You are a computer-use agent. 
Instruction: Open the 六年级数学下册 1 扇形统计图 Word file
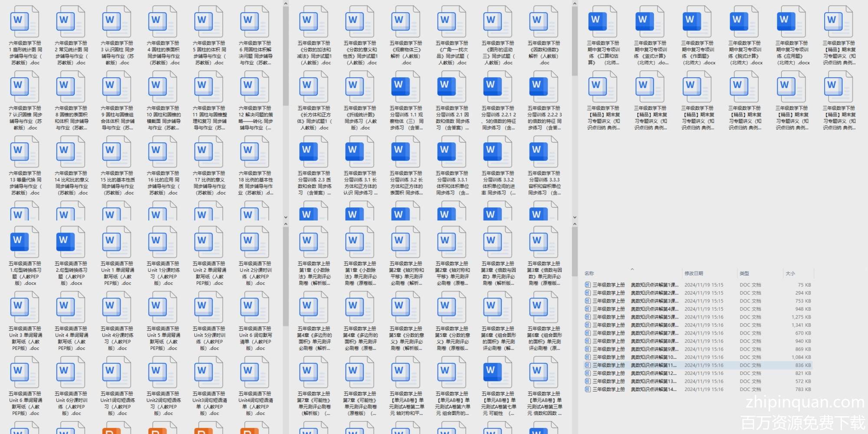point(25,23)
